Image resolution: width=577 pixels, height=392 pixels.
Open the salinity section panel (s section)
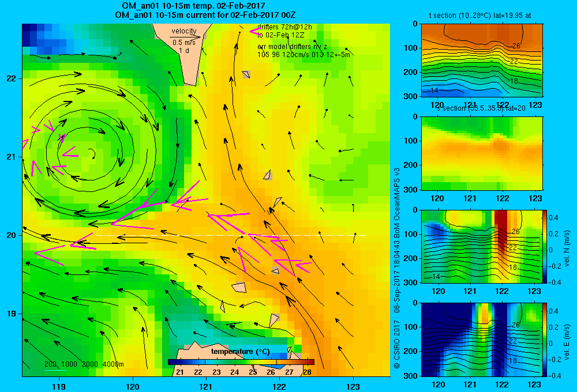pos(482,153)
